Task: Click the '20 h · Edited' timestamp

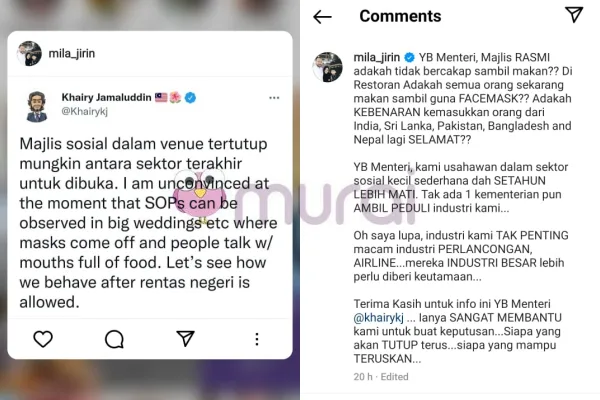Action: pyautogui.click(x=381, y=377)
